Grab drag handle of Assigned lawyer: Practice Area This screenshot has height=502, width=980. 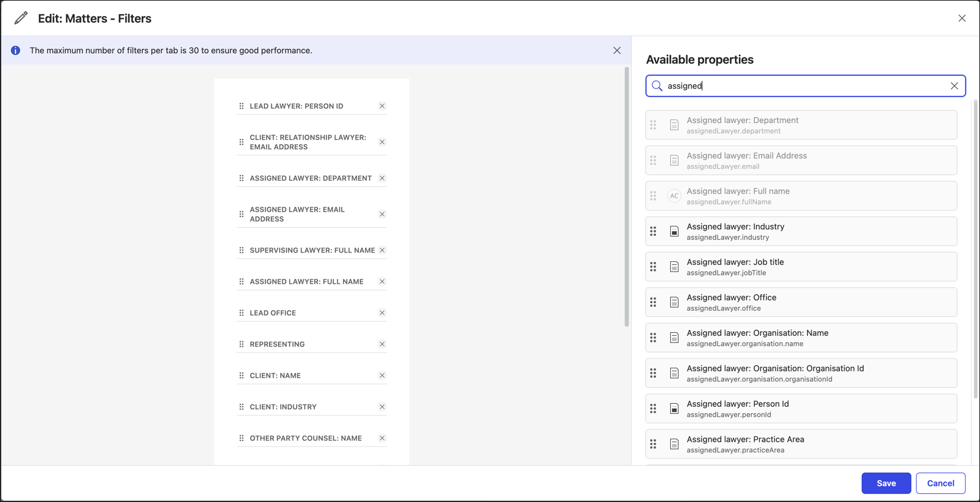pyautogui.click(x=653, y=444)
